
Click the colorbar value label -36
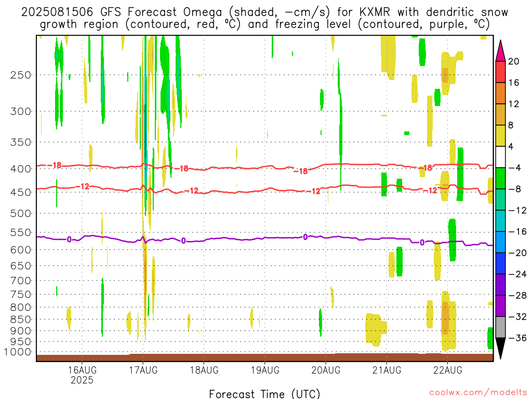pos(517,338)
